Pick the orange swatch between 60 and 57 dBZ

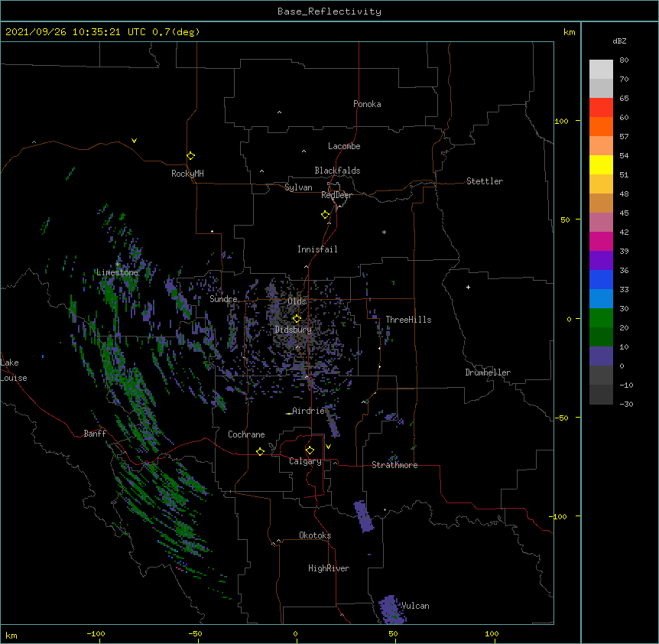pos(601,126)
